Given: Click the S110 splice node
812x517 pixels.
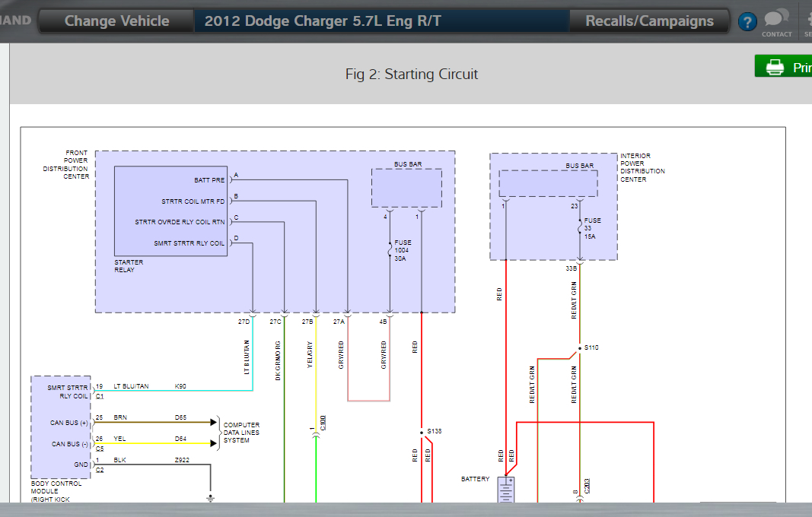Looking at the screenshot, I should 580,348.
